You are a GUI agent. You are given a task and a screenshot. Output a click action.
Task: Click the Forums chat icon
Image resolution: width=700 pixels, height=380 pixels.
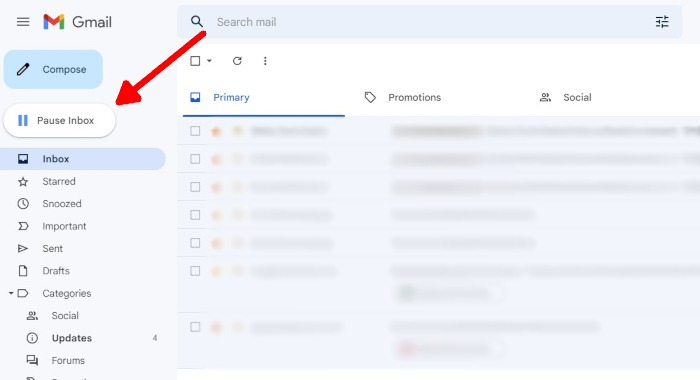tap(32, 360)
